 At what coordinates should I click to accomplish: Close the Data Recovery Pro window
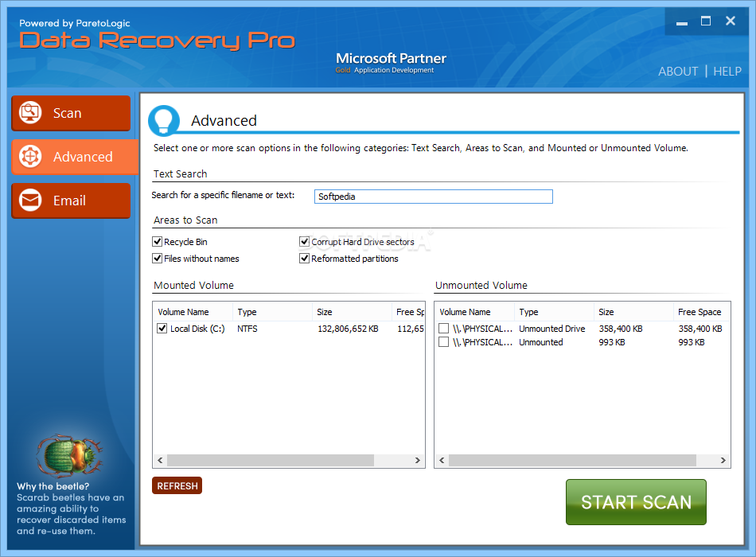[x=730, y=21]
